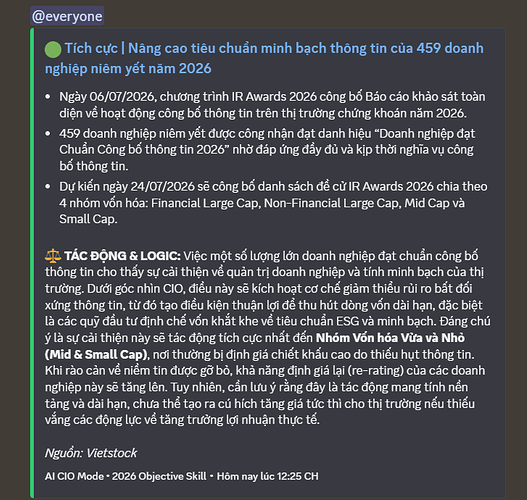This screenshot has height=500, width=527.
Task: Click the green left border of the embed
Action: [32, 263]
